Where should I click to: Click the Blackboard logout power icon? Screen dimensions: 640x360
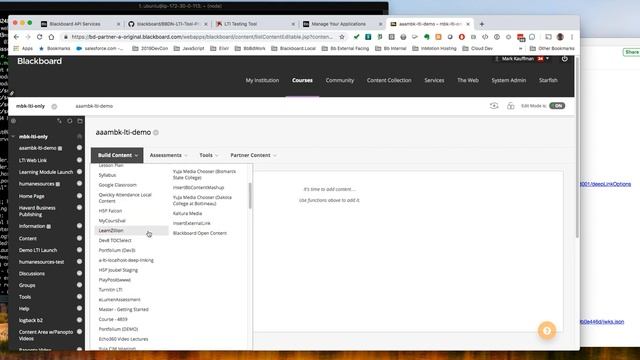pos(564,59)
